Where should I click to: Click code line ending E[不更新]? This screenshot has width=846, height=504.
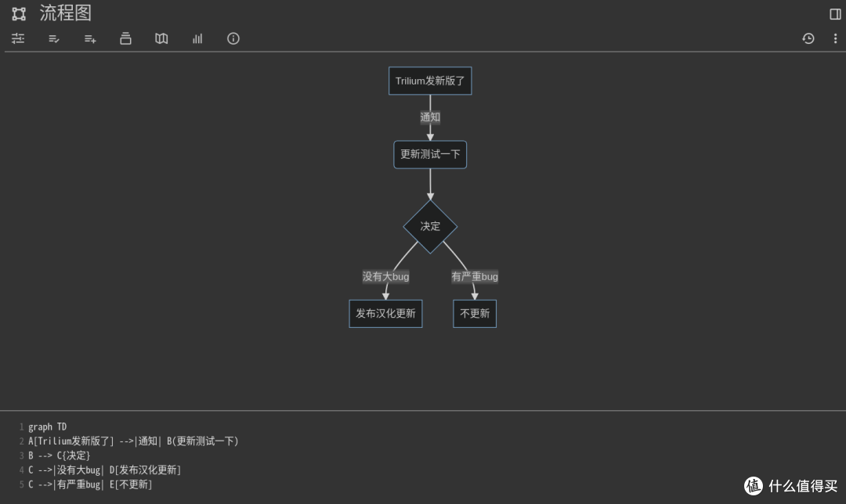90,484
